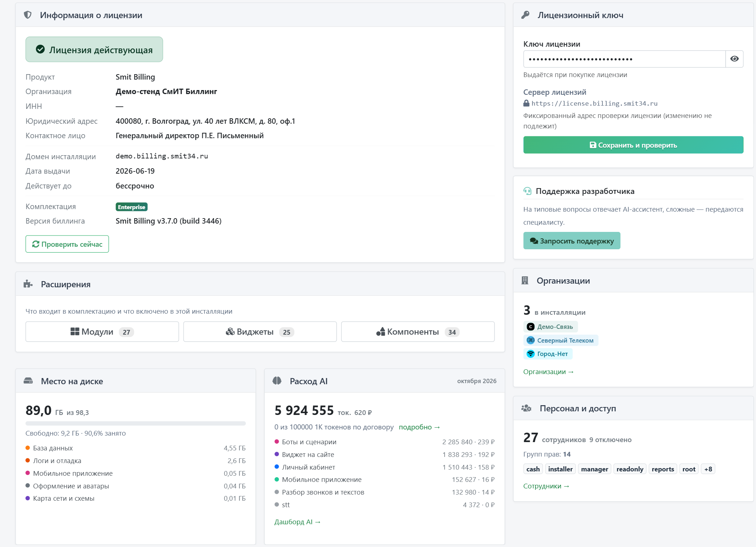Click the key icon in Лицензионный ключ header
This screenshot has height=547, width=756.
pos(525,15)
